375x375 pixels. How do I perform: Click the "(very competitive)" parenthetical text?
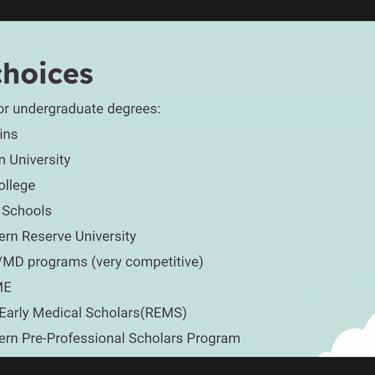coord(147,262)
